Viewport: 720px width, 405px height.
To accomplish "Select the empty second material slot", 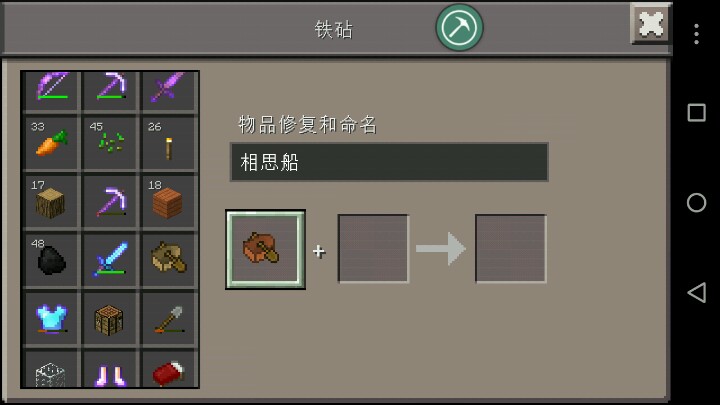I will (373, 248).
